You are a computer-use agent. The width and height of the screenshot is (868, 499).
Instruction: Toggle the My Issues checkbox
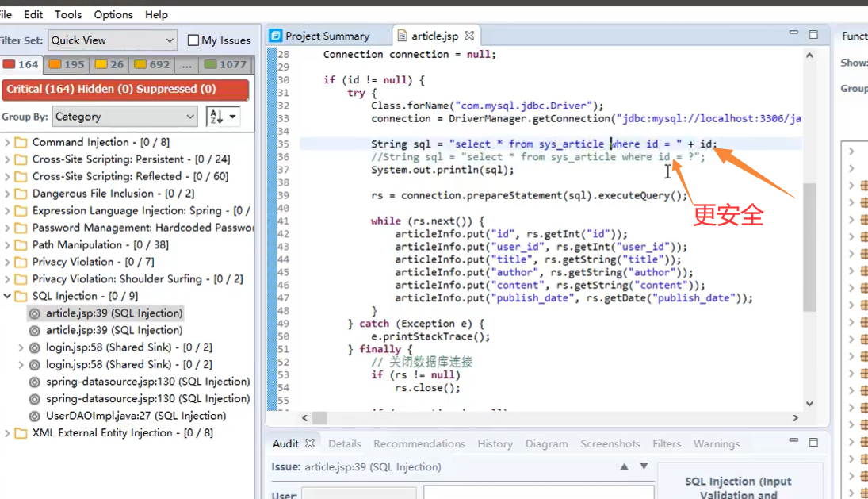pyautogui.click(x=193, y=40)
